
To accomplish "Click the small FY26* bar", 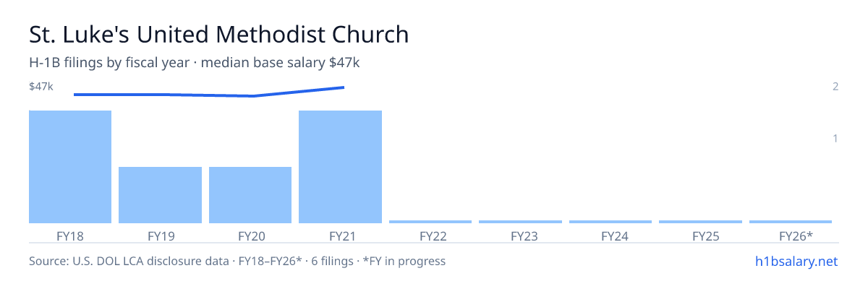I will [791, 222].
